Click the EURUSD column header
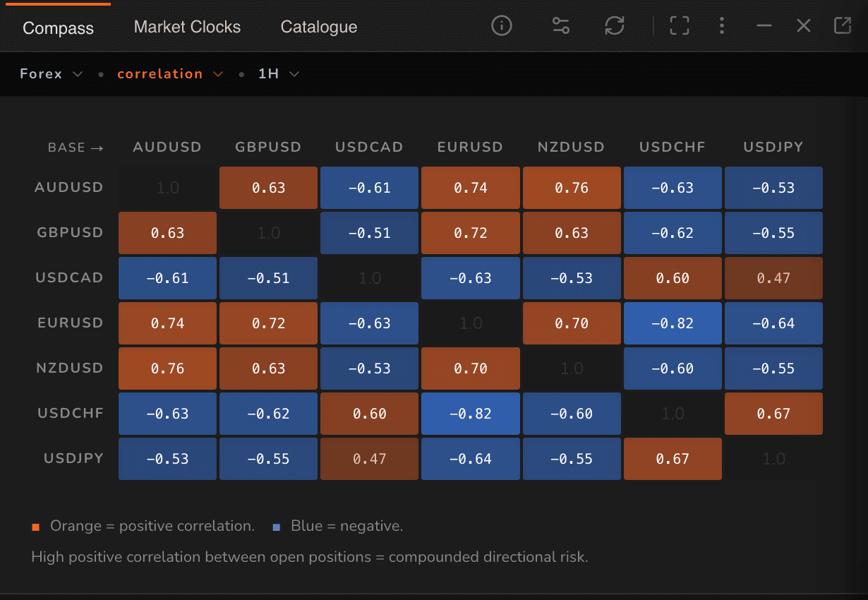Viewport: 868px width, 600px height. (470, 147)
